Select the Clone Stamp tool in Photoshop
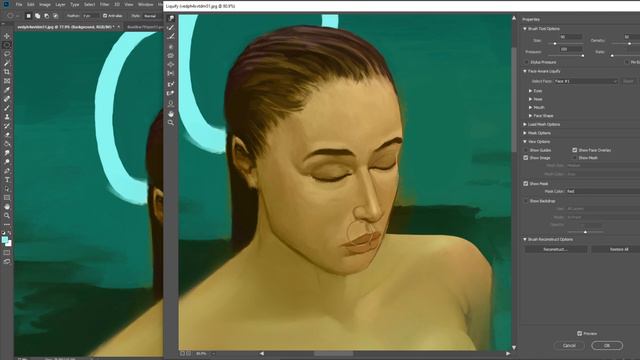Screen dimensions: 640x360 7,117
